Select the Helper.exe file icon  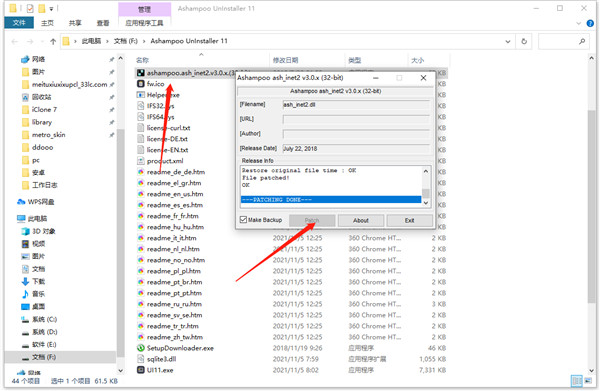[141, 95]
